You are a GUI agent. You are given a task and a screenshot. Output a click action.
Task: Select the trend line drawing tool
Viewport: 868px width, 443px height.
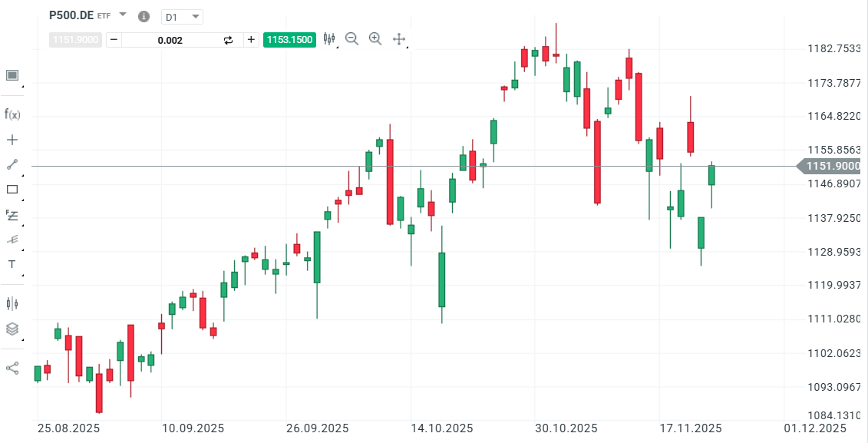(12, 164)
